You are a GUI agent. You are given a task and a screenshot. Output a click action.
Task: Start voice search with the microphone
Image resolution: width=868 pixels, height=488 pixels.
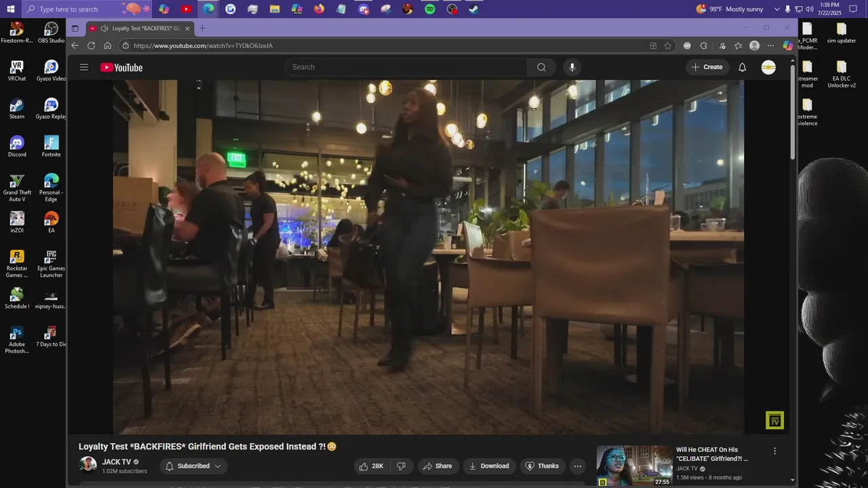[x=572, y=67]
